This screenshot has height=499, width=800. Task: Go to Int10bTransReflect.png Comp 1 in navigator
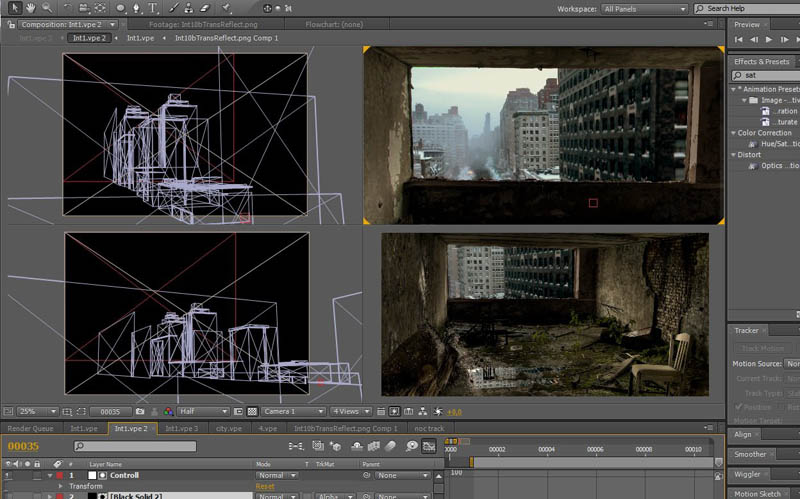click(227, 38)
